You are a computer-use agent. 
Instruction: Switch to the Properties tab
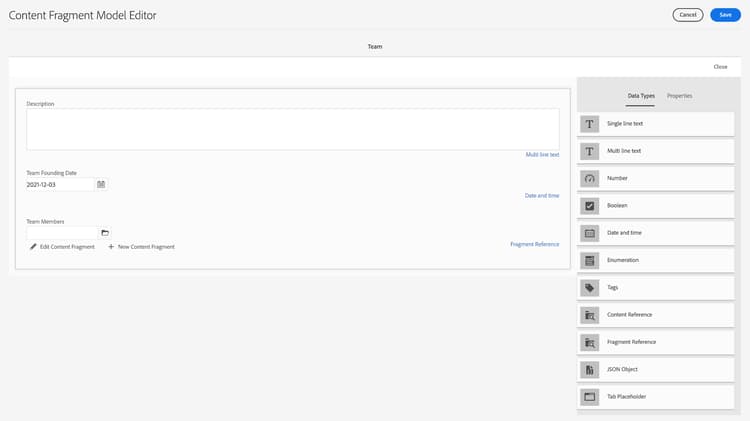pos(679,96)
